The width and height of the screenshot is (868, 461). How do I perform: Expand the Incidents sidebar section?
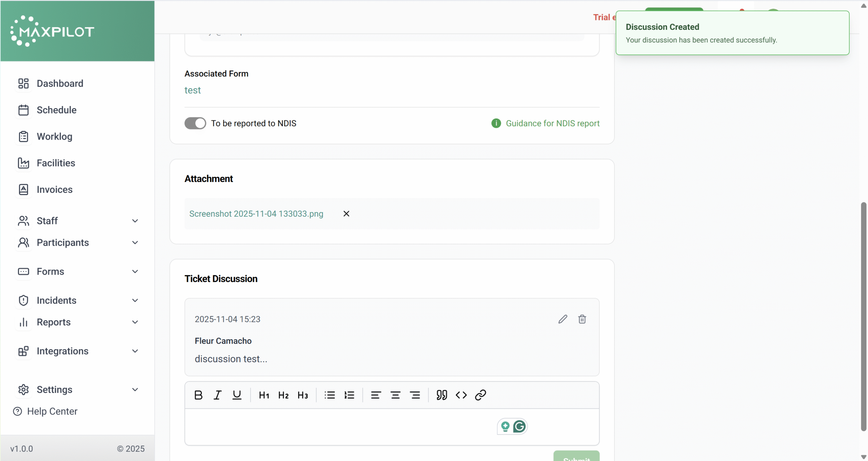click(135, 300)
